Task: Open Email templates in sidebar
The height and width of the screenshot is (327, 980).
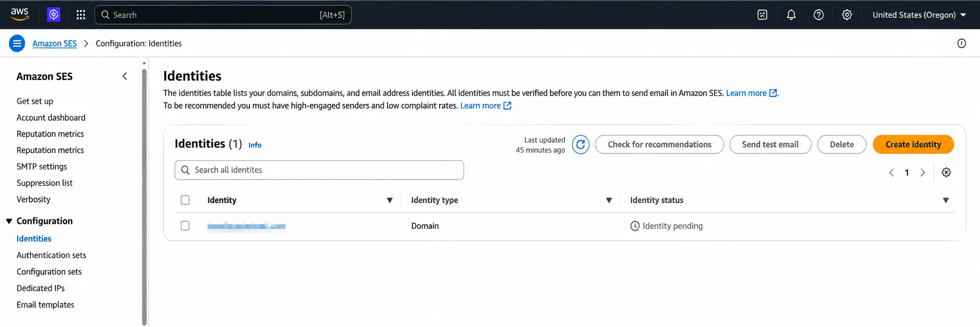Action: point(46,305)
